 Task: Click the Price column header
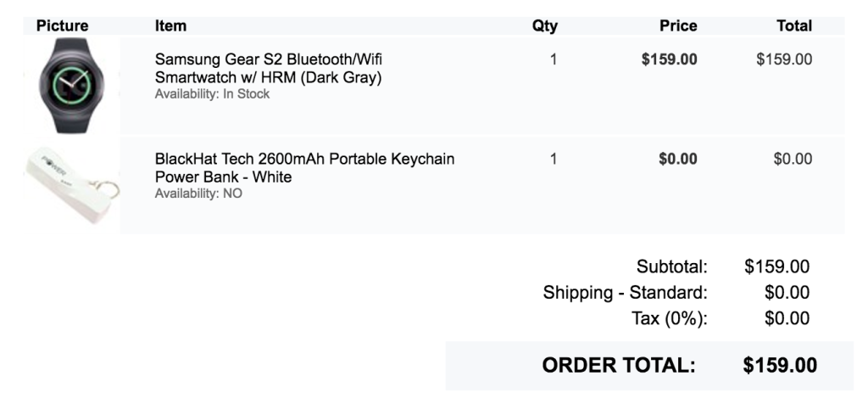pyautogui.click(x=678, y=26)
